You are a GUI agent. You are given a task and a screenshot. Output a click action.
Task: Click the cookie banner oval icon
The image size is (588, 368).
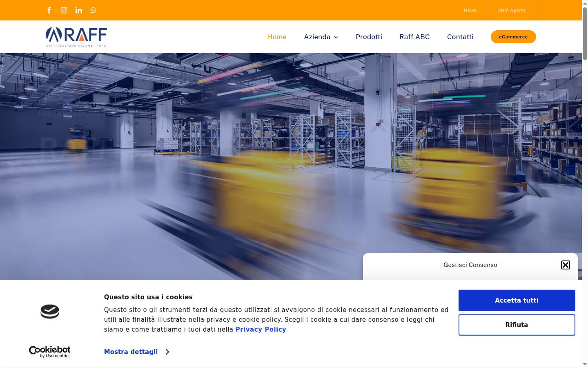click(x=50, y=312)
